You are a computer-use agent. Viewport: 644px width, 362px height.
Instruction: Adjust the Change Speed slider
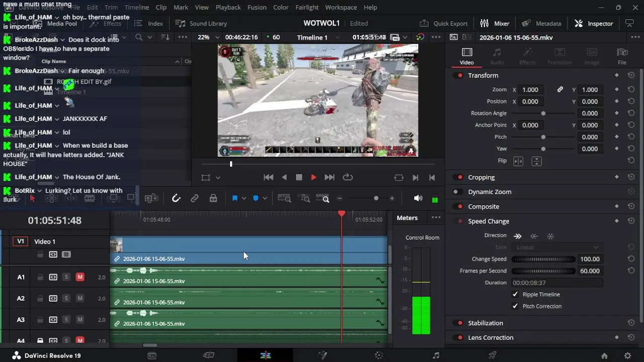[543, 259]
